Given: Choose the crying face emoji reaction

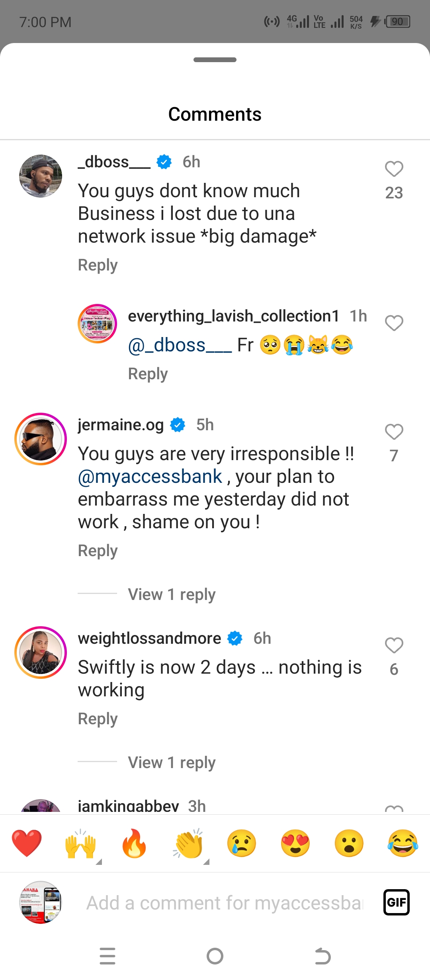Looking at the screenshot, I should (x=242, y=843).
